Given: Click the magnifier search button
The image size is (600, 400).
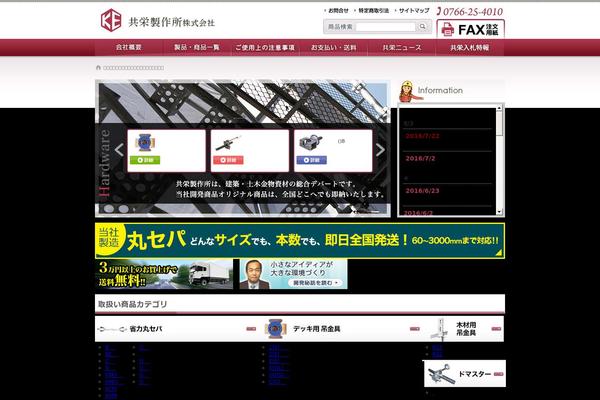Looking at the screenshot, I should 422,26.
